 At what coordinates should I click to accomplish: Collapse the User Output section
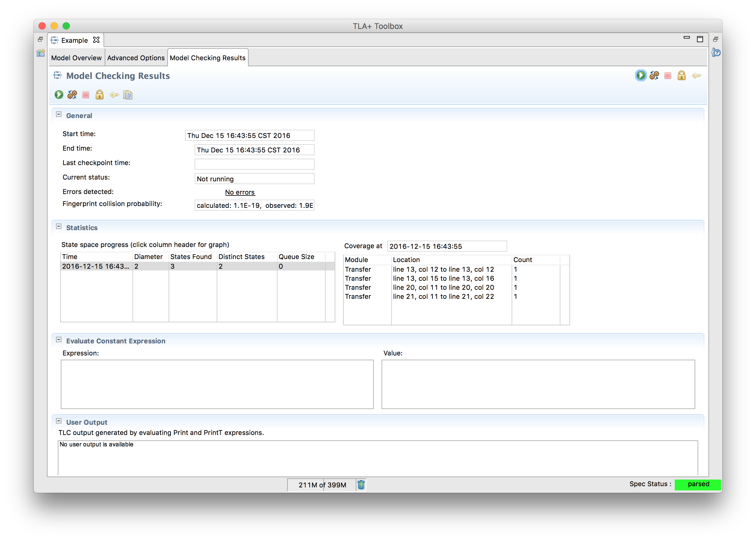[59, 421]
